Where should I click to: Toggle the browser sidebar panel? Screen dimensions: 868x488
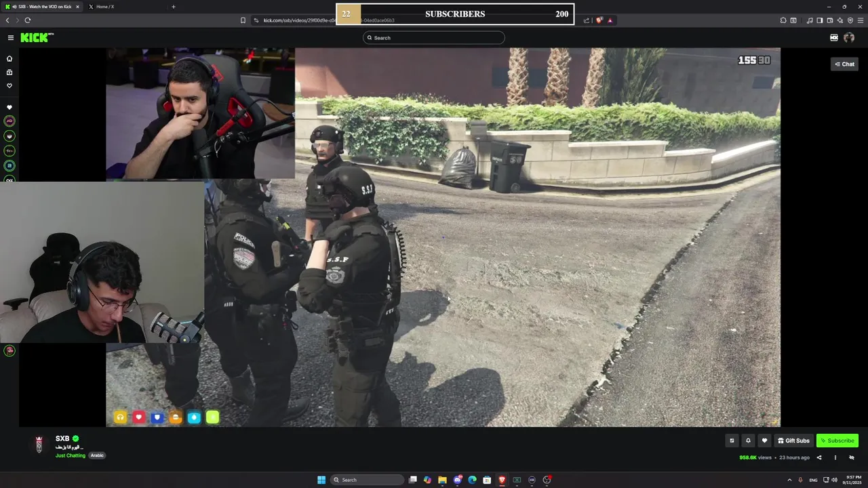click(820, 20)
